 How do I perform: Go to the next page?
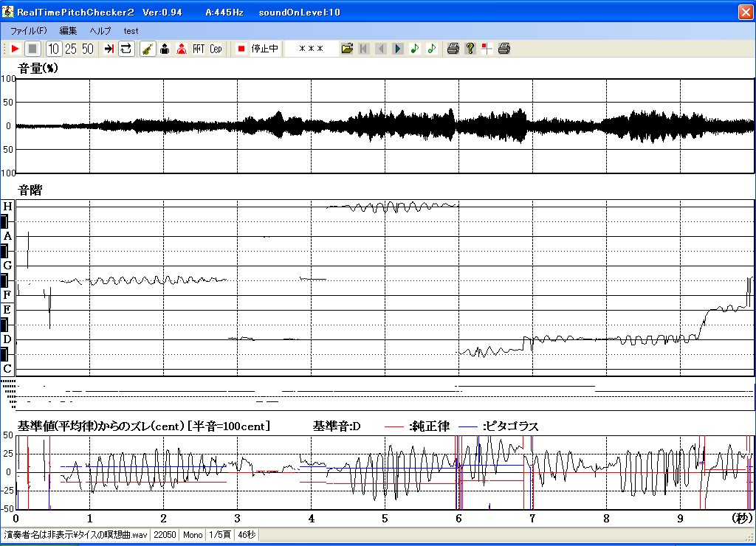point(398,49)
